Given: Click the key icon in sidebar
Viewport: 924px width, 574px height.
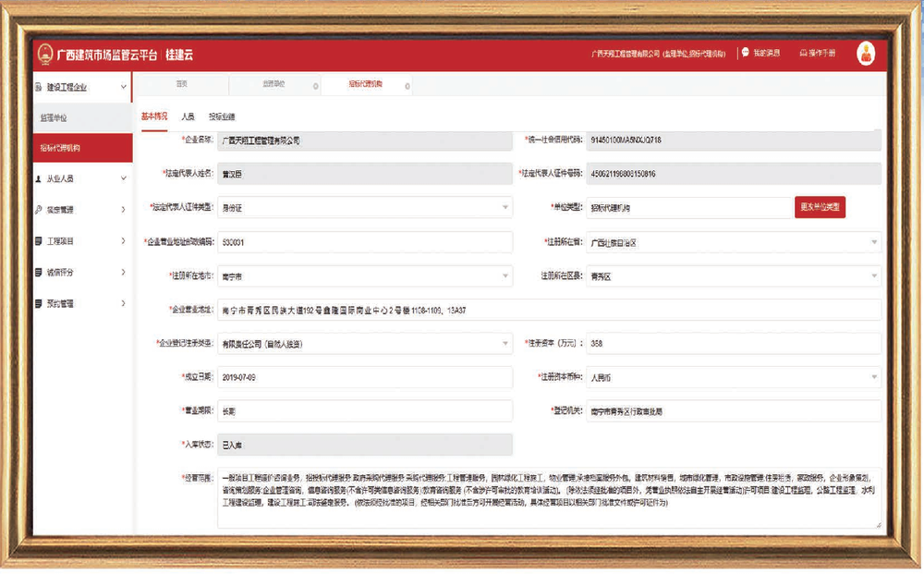Looking at the screenshot, I should point(39,210).
